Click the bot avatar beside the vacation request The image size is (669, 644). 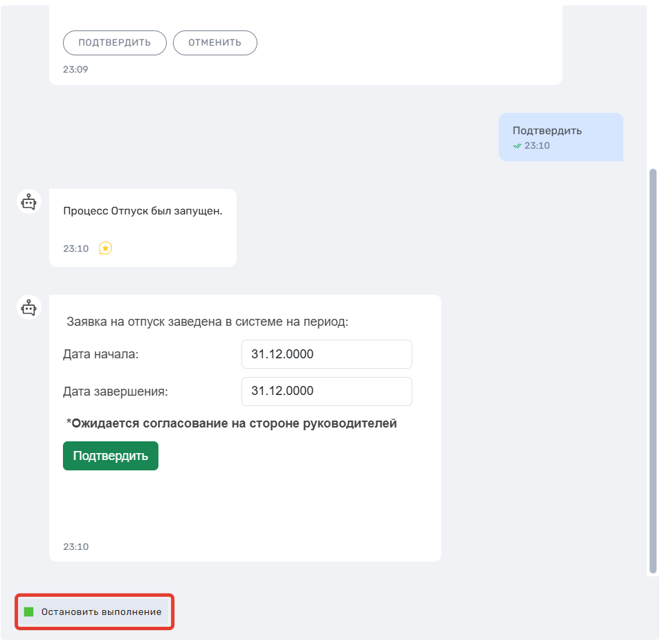tap(29, 307)
